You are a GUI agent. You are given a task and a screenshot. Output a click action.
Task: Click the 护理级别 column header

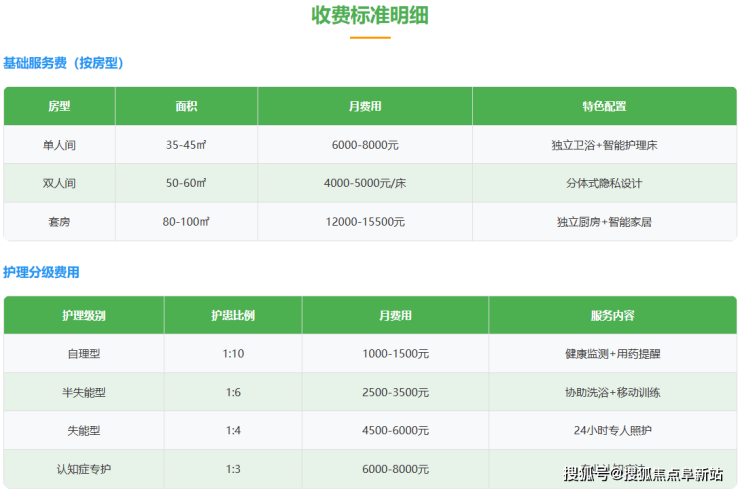(84, 316)
